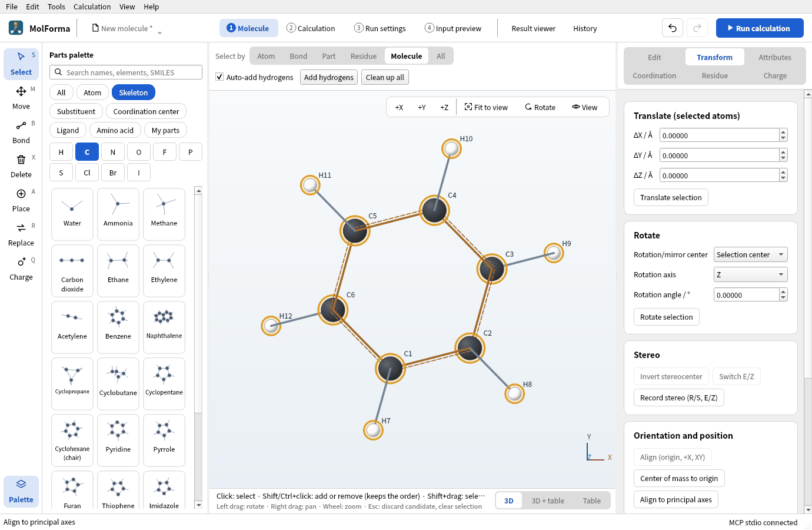This screenshot has height=530, width=812.
Task: Open the Palette panel button
Action: coord(21,491)
